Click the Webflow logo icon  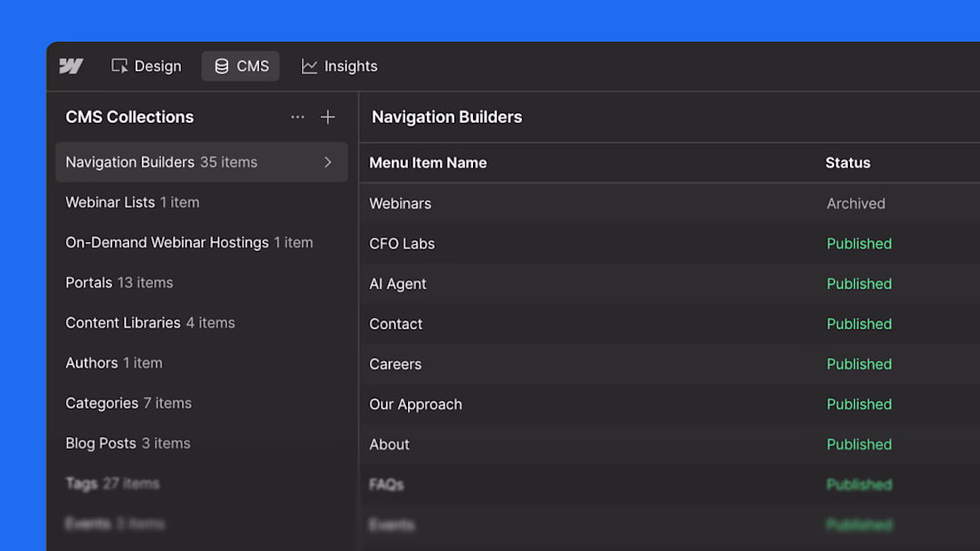(71, 66)
